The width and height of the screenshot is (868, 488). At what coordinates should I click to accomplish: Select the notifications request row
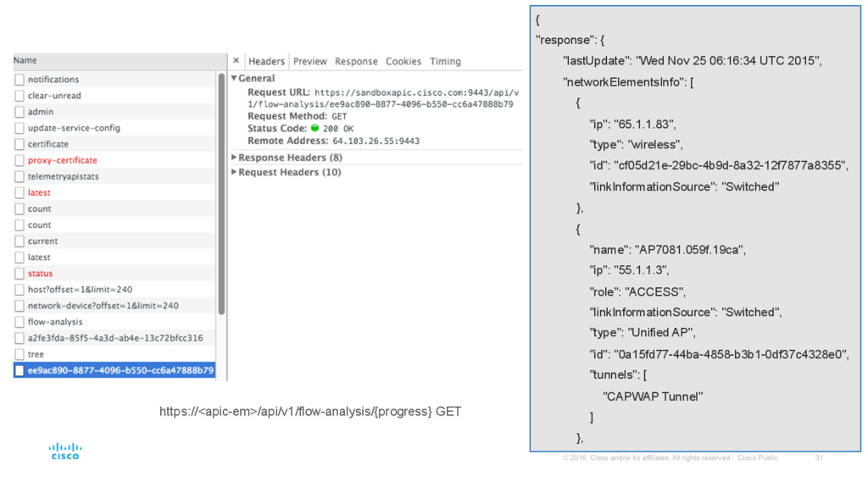coord(114,79)
